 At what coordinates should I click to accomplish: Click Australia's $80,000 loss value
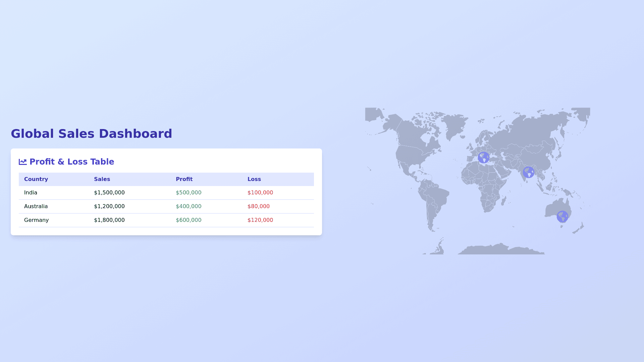coord(258,206)
